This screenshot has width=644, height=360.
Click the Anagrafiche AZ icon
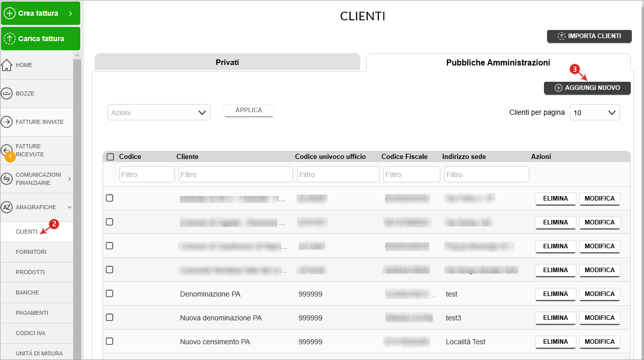(x=7, y=207)
